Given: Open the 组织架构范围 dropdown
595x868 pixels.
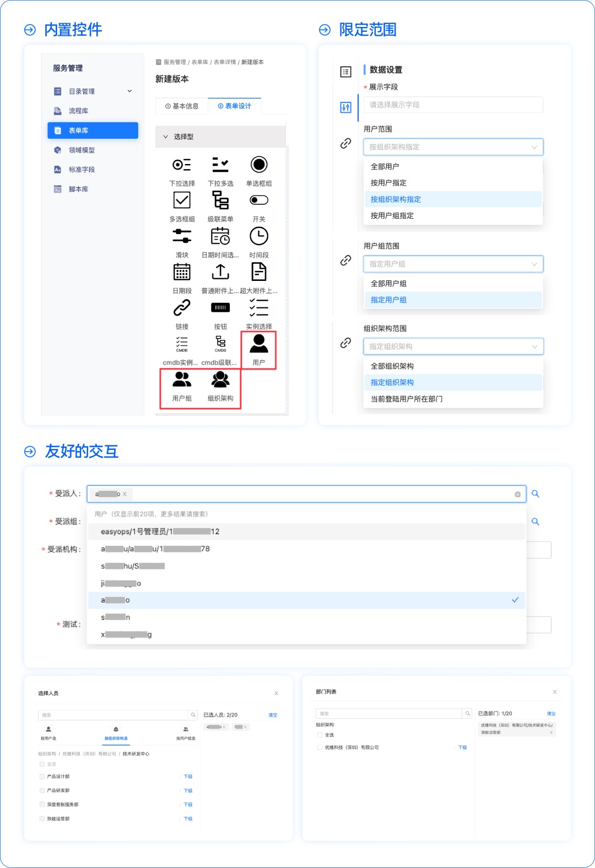Looking at the screenshot, I should (453, 346).
